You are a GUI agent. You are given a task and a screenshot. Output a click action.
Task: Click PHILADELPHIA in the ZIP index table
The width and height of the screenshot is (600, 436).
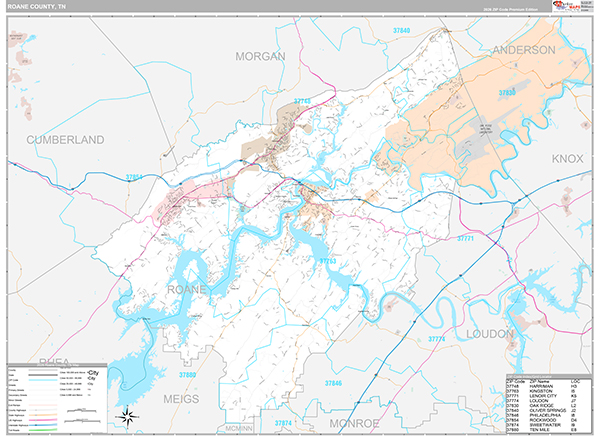pyautogui.click(x=545, y=415)
